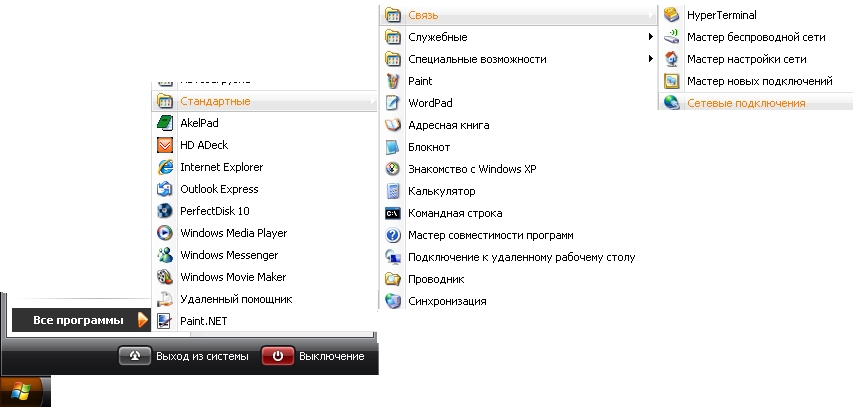
Task: Click the Мастер настройки сети icon
Action: click(x=672, y=59)
